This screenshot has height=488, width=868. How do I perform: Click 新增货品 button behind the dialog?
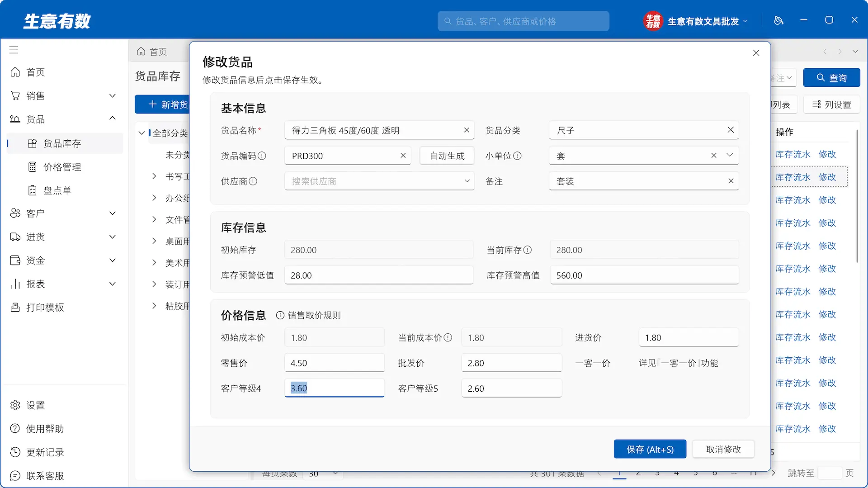coord(163,104)
